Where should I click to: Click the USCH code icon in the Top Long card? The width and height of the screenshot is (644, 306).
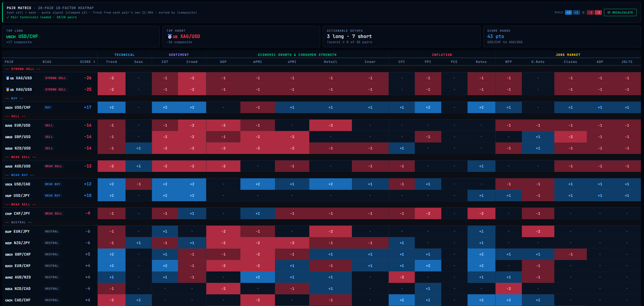11,37
